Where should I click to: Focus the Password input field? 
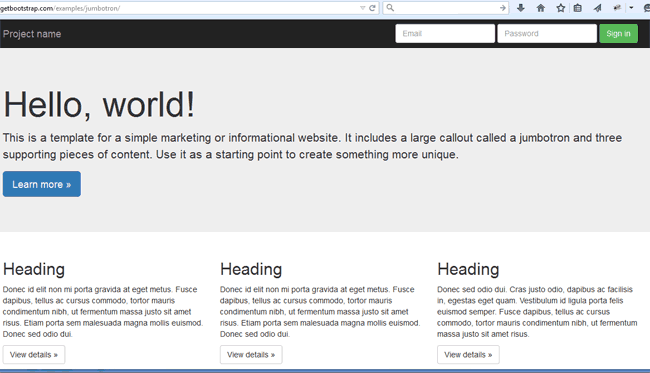pyautogui.click(x=547, y=34)
